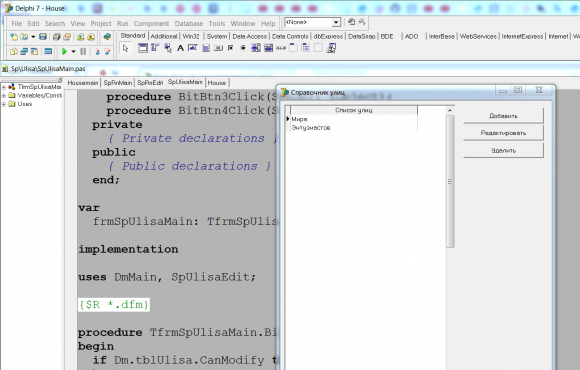This screenshot has height=370, width=580.
Task: Select the ActionList component icon
Action: pyautogui.click(x=331, y=48)
